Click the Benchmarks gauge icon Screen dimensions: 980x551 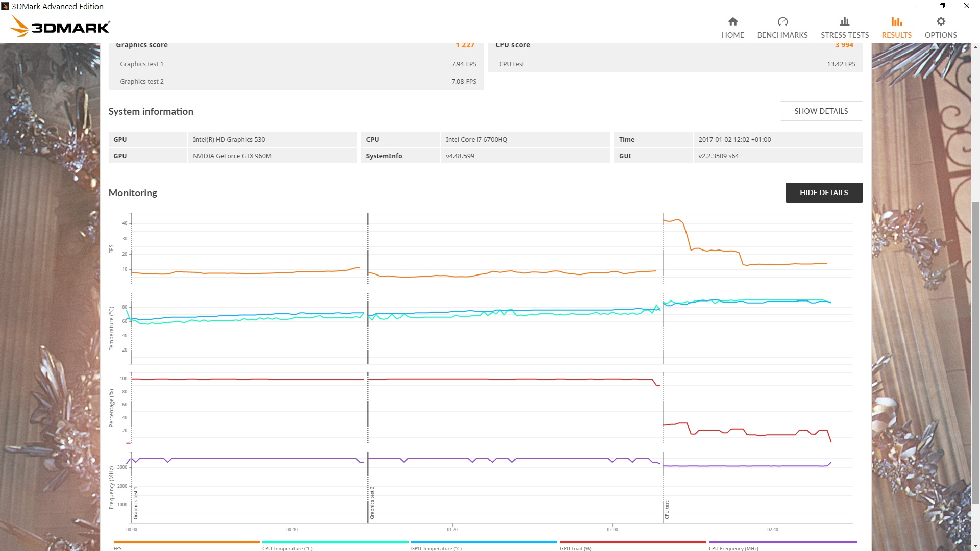[782, 21]
